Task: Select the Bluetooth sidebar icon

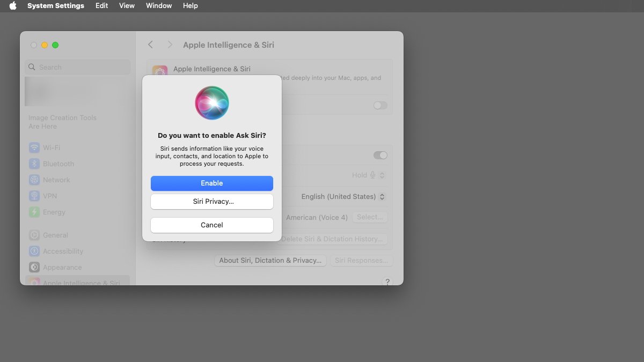Action: (34, 164)
